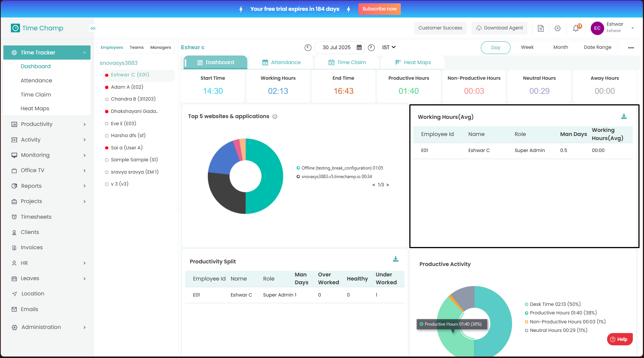Click the notification bell icon

[x=576, y=28]
